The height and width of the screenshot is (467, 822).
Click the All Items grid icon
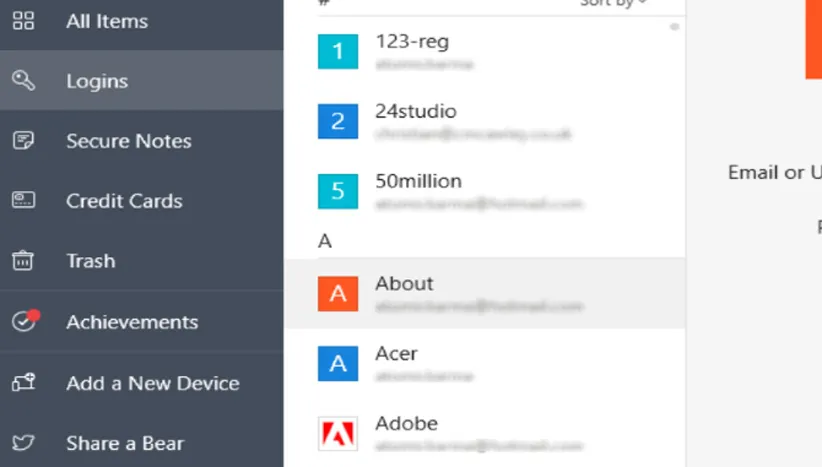[x=23, y=21]
